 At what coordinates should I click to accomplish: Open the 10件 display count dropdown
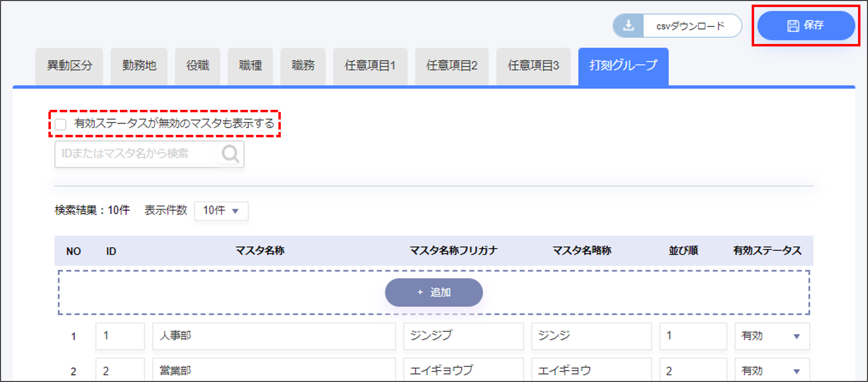point(221,211)
